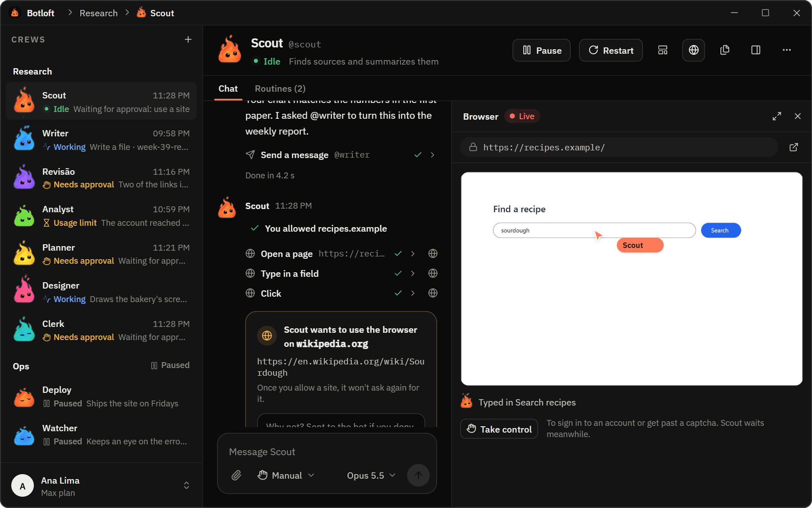Click Scout's flame avatar in header

tap(230, 50)
